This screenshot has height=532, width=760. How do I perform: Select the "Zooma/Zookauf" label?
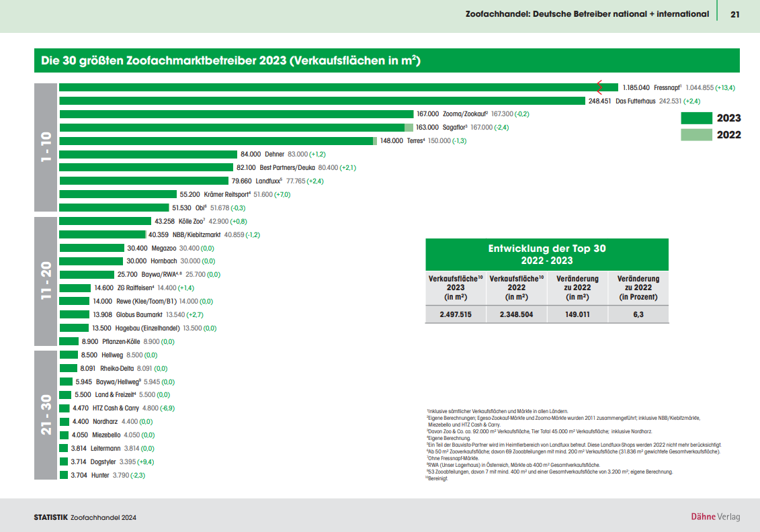coord(464,114)
